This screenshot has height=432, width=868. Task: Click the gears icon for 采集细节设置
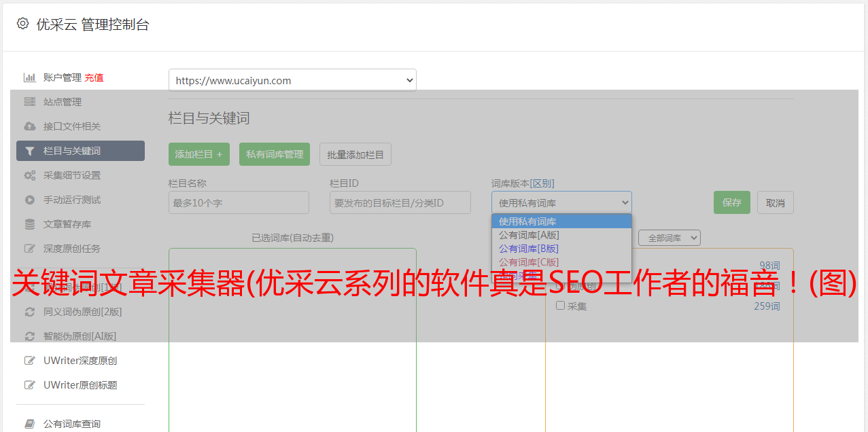coord(30,175)
